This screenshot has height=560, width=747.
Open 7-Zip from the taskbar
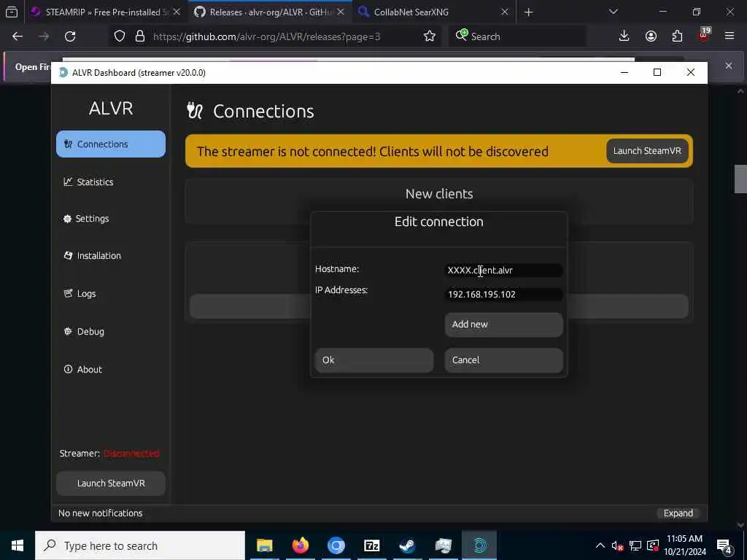click(371, 545)
